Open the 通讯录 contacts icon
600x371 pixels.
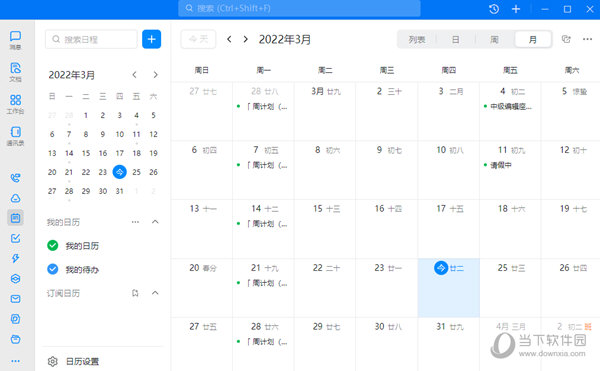15,136
